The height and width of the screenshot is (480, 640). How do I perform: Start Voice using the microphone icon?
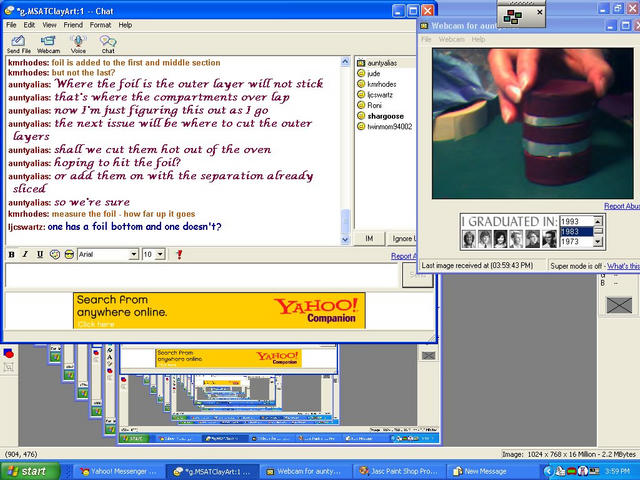point(78,44)
